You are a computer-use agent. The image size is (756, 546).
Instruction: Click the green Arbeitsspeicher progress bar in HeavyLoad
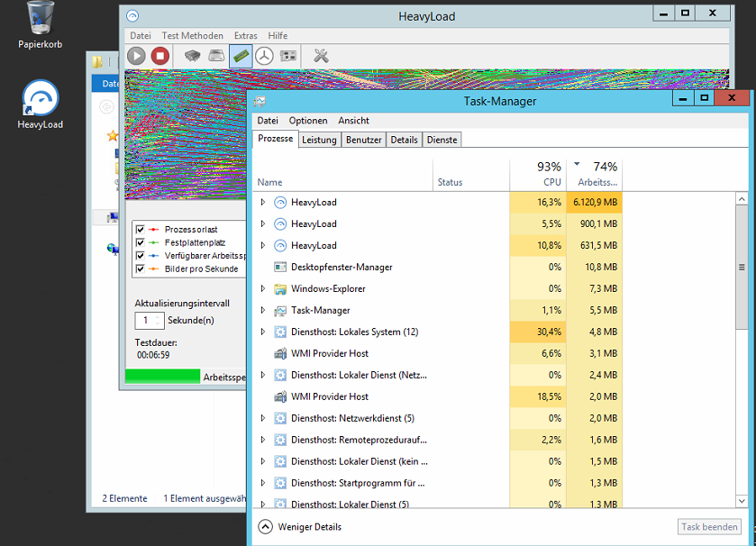click(162, 377)
